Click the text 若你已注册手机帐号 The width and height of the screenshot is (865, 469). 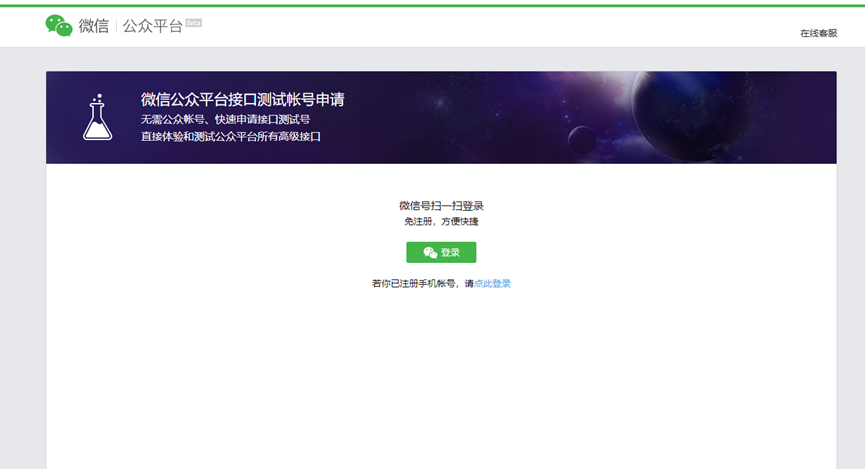(414, 284)
